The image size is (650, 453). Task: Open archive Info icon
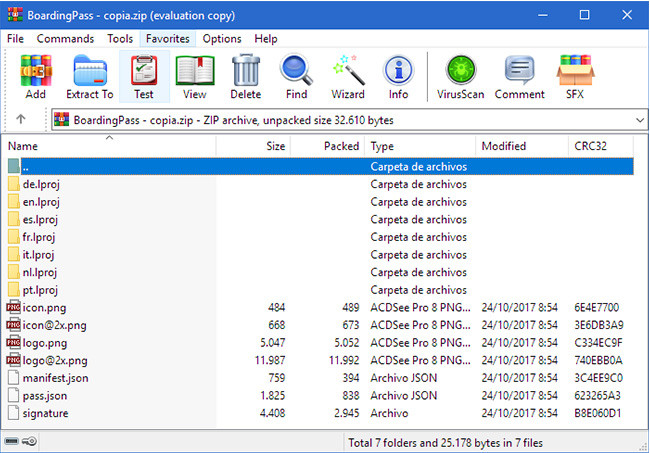(x=399, y=76)
